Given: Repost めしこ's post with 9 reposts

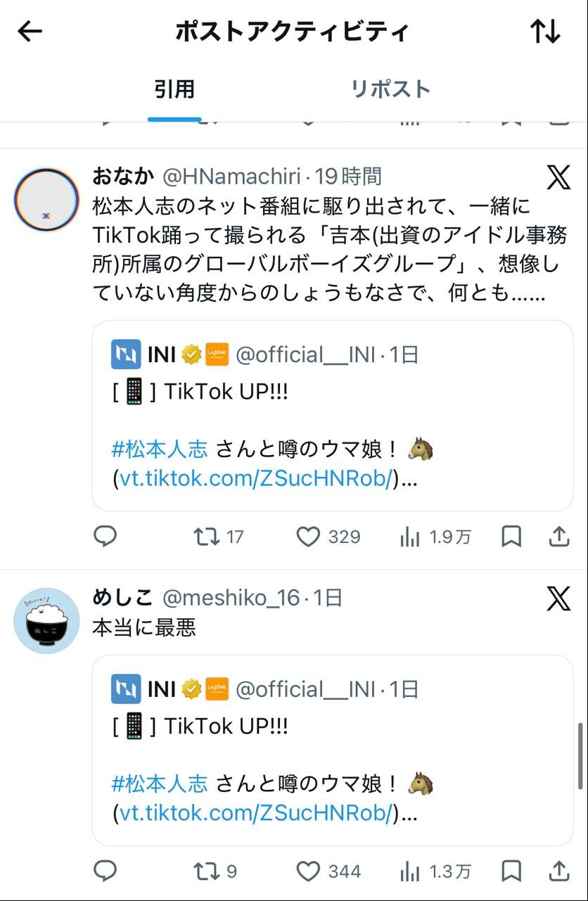Looking at the screenshot, I should 207,872.
